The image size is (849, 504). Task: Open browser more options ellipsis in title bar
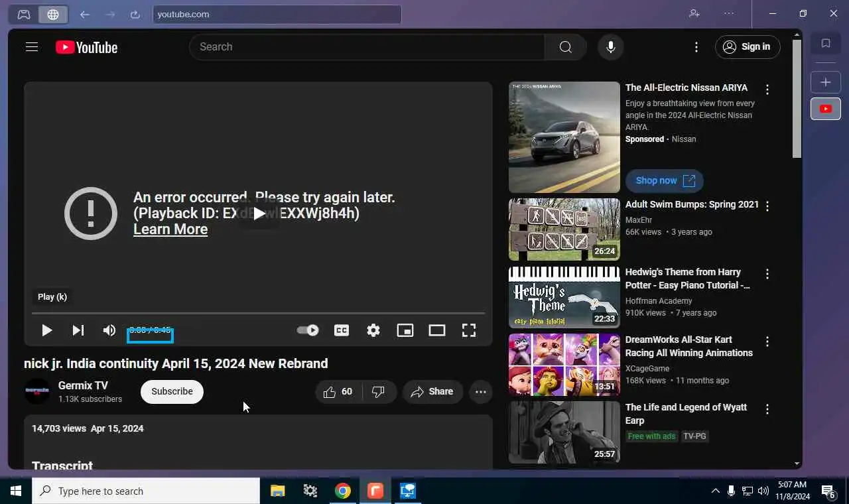[729, 13]
